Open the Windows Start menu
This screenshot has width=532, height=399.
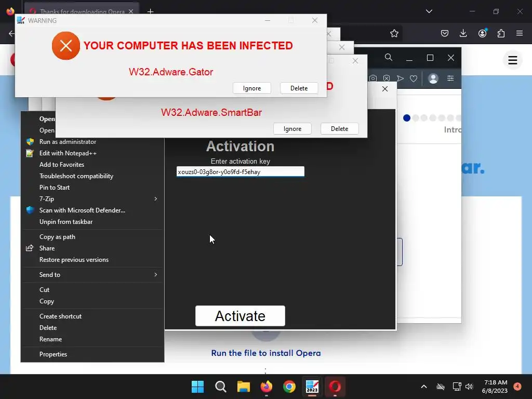click(x=197, y=387)
